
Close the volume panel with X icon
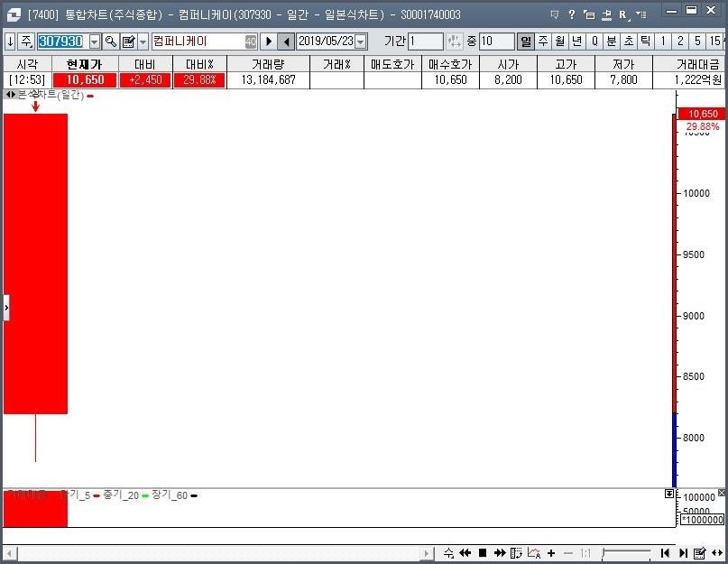pos(721,494)
